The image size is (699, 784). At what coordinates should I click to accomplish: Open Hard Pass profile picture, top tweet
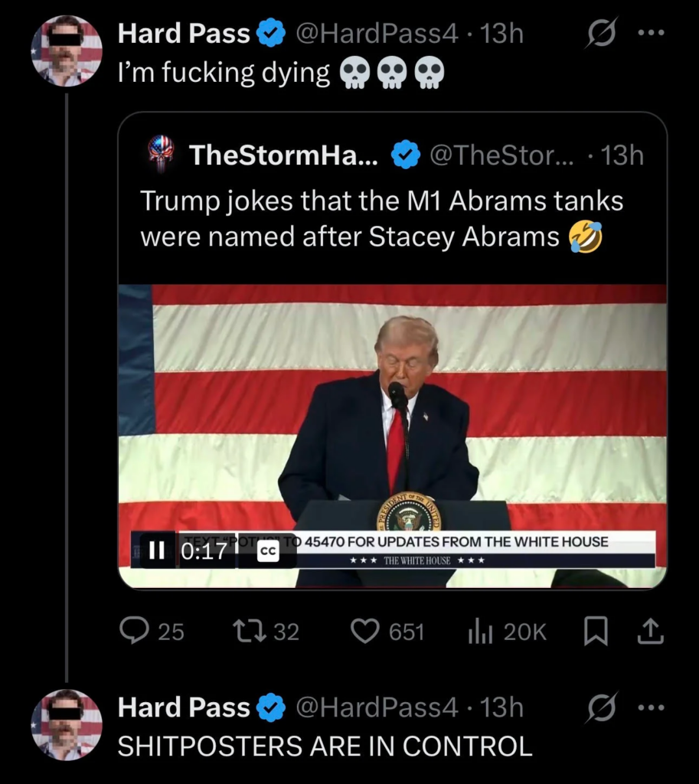67,51
